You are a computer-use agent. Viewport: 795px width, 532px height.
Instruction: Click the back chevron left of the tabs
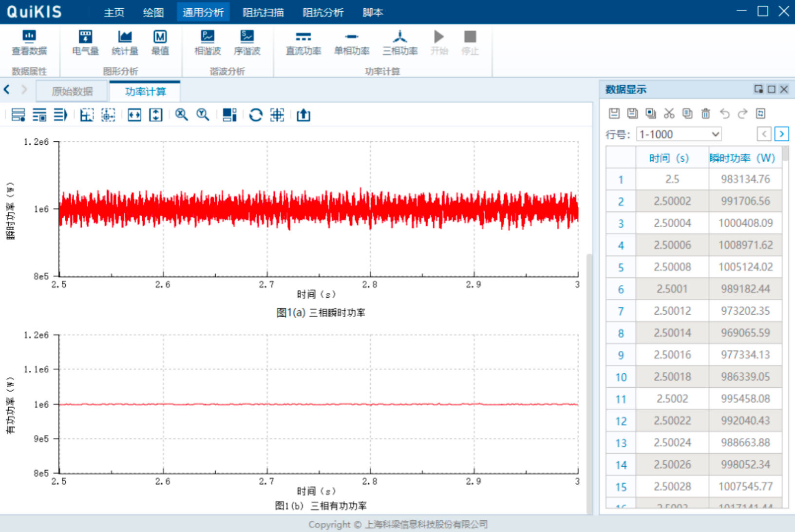7,90
